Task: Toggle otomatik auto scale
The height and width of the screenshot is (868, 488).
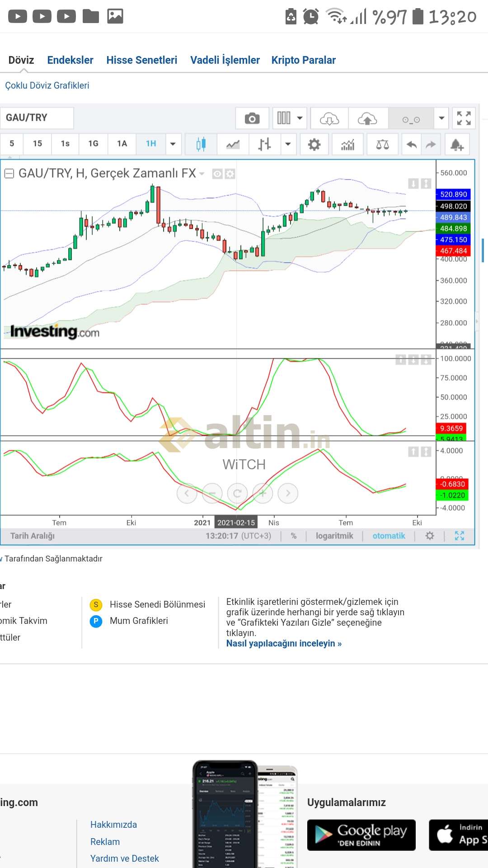Action: [389, 536]
